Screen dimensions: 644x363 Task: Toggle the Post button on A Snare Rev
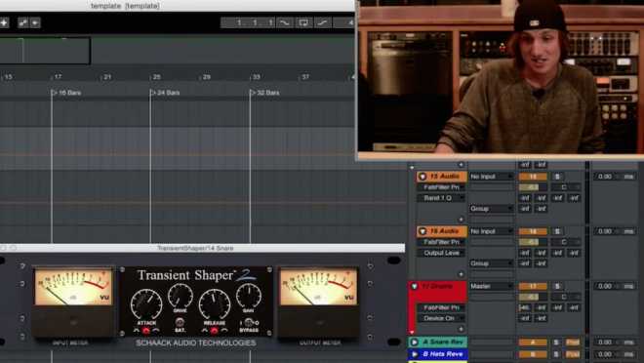pos(573,342)
